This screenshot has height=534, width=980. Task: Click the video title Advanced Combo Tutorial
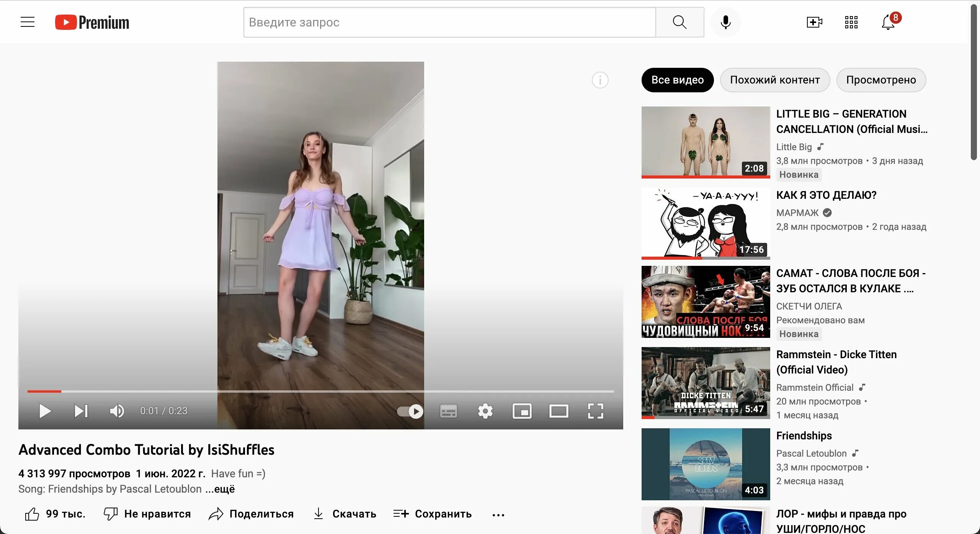pyautogui.click(x=146, y=450)
